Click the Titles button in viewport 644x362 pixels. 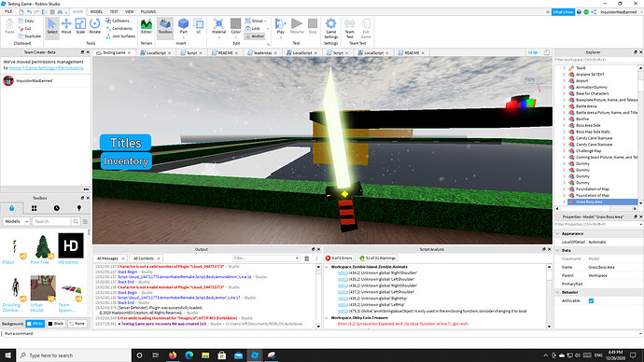pyautogui.click(x=125, y=143)
